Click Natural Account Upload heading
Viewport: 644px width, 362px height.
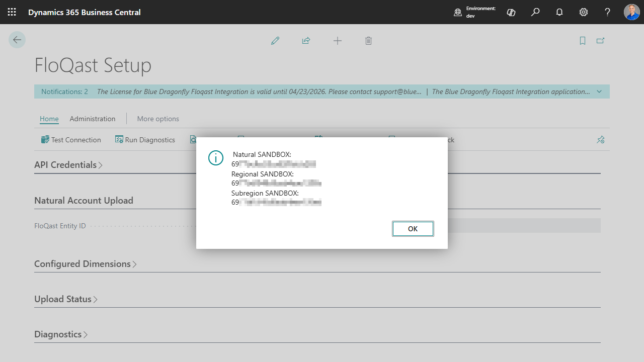[84, 201]
